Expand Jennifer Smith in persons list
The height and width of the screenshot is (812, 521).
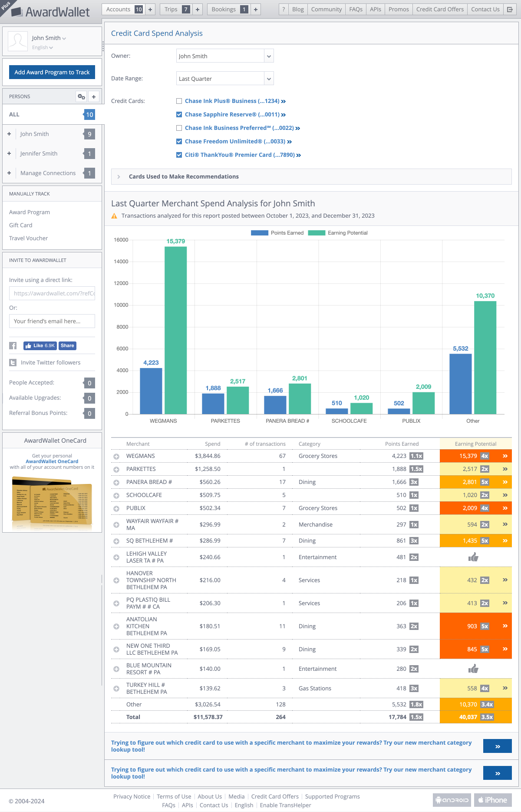9,154
